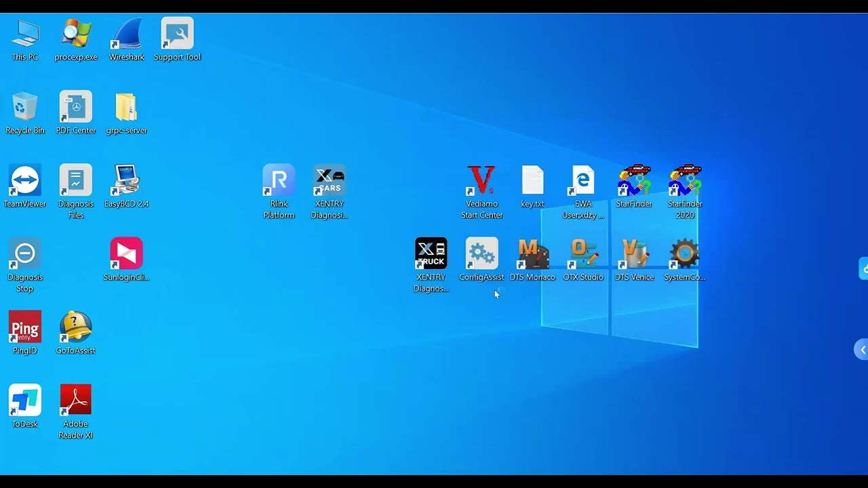Expand the side panel chevron arrow

[x=862, y=350]
